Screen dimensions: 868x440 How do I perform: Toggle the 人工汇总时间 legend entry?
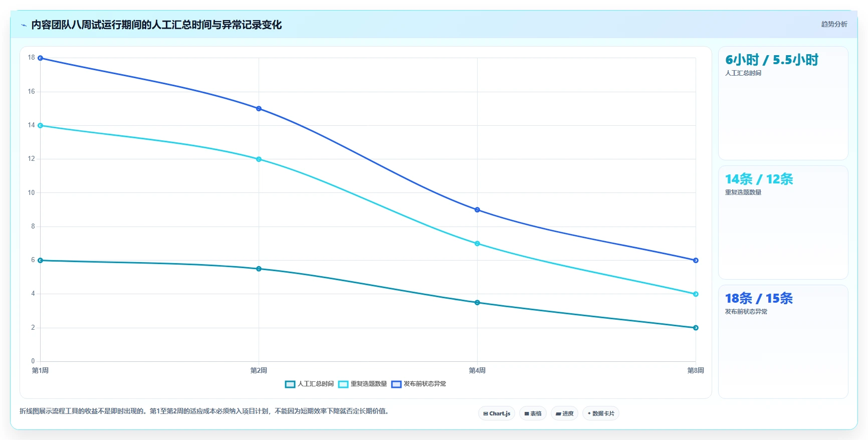click(309, 384)
